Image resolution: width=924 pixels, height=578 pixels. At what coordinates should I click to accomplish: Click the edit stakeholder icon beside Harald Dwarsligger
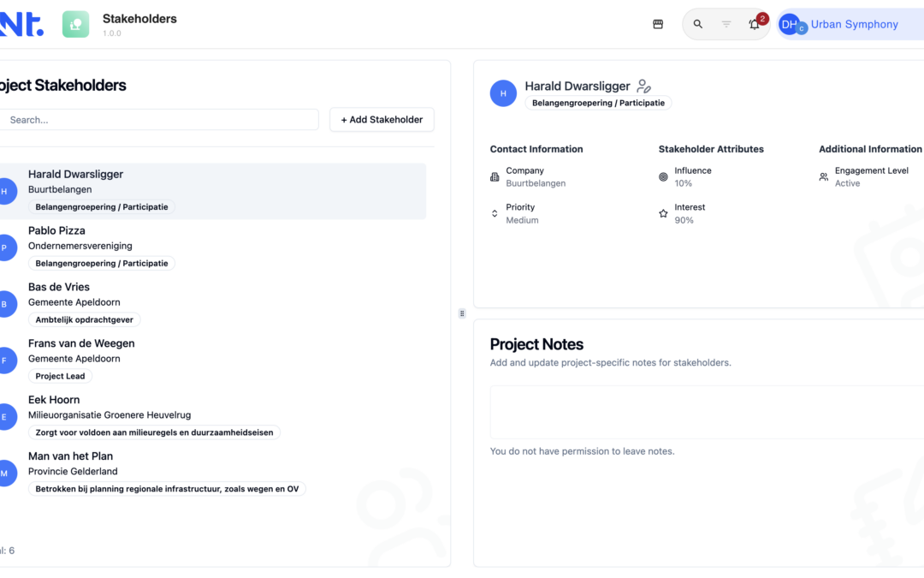pyautogui.click(x=643, y=86)
